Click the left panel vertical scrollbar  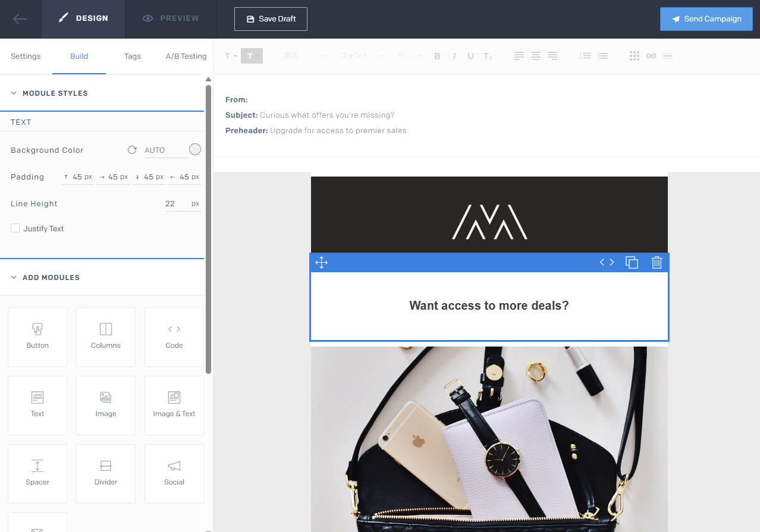coord(208,229)
